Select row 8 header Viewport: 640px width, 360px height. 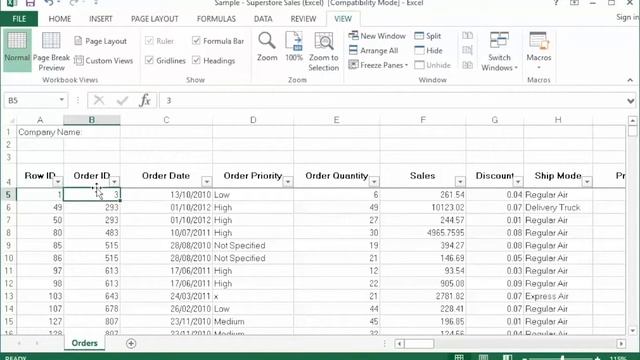coord(8,233)
